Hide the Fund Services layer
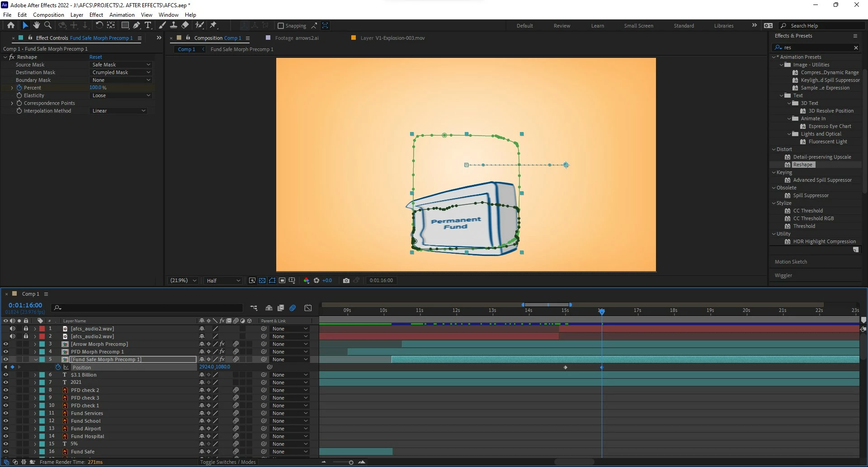This screenshot has width=868, height=467. pos(6,413)
